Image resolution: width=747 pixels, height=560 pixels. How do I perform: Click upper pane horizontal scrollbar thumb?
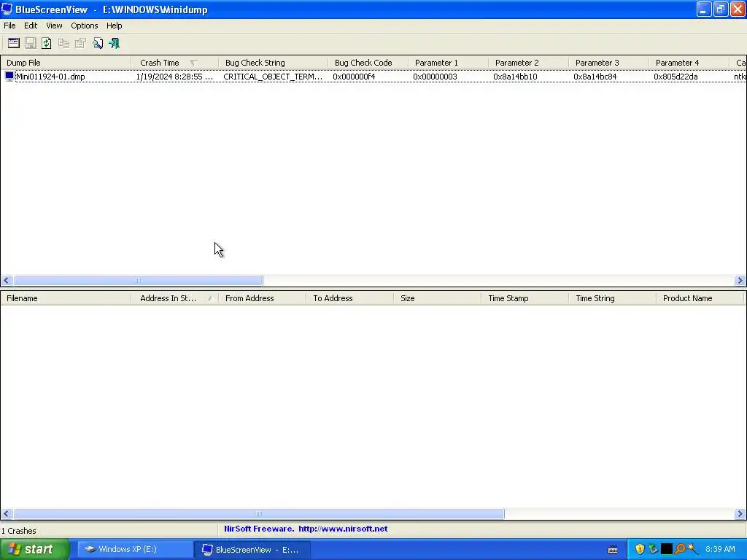click(x=138, y=281)
